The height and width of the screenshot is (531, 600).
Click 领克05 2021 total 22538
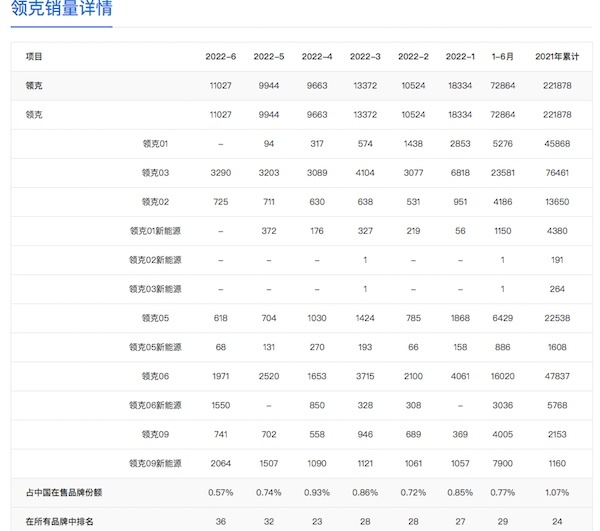tap(557, 318)
